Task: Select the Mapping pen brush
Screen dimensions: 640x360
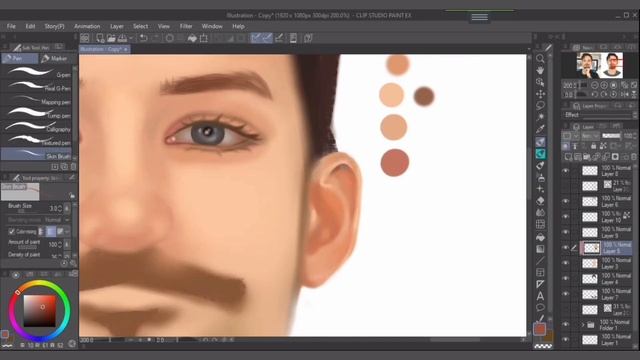Action: [37, 100]
